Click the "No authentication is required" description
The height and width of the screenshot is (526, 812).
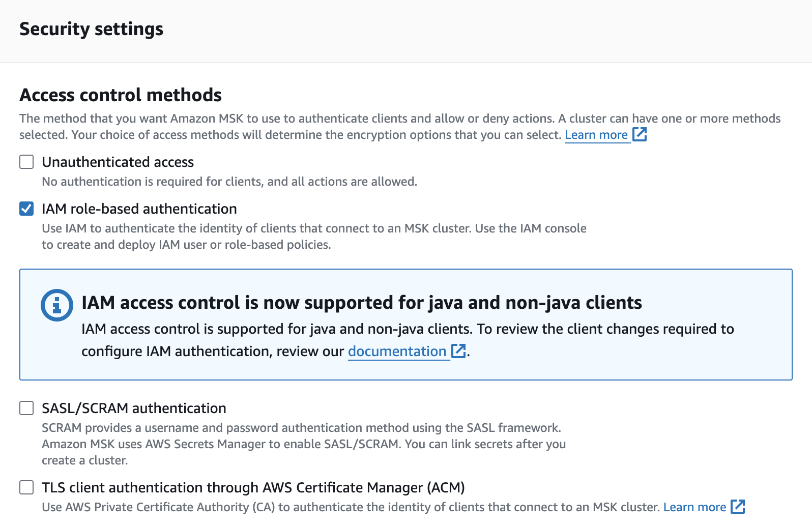(x=229, y=182)
